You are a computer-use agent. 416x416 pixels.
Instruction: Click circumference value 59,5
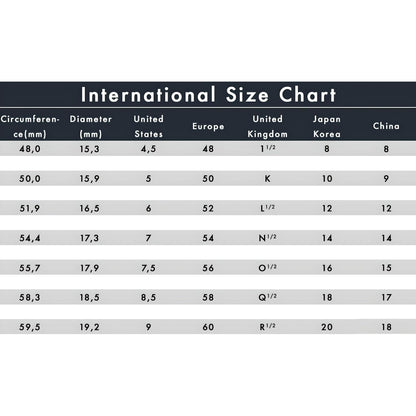click(30, 327)
